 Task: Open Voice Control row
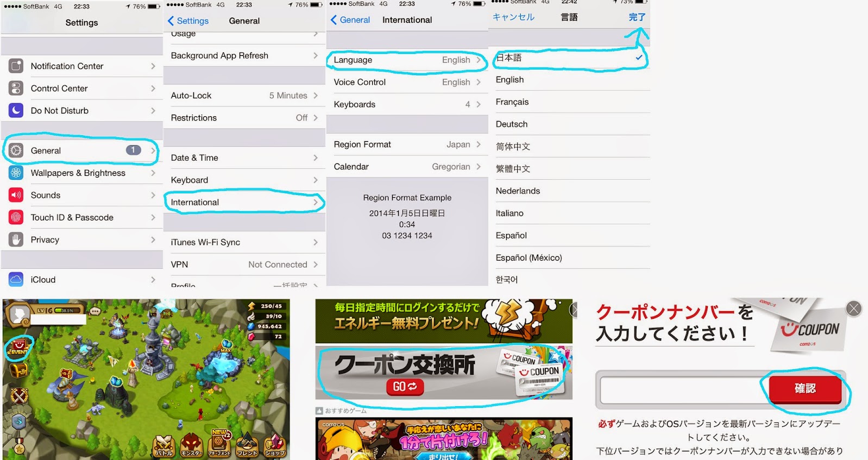(407, 82)
